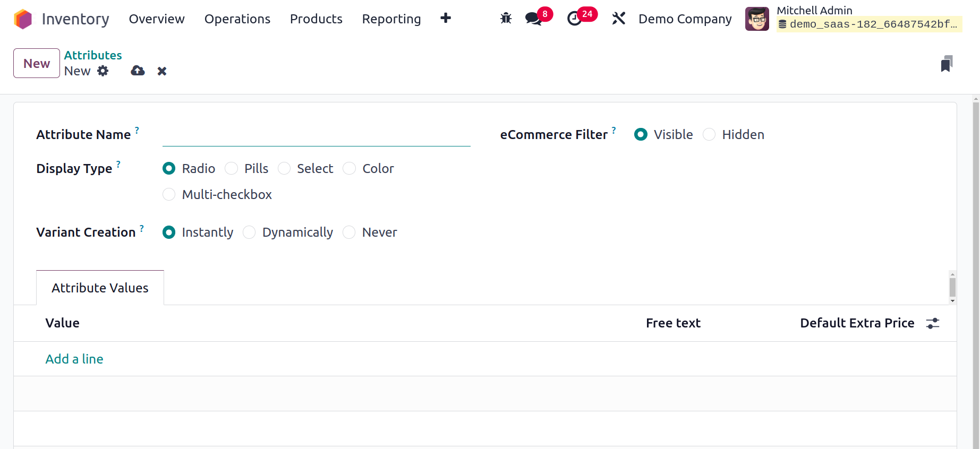
Task: Focus the Attribute Name input field
Action: 316,136
